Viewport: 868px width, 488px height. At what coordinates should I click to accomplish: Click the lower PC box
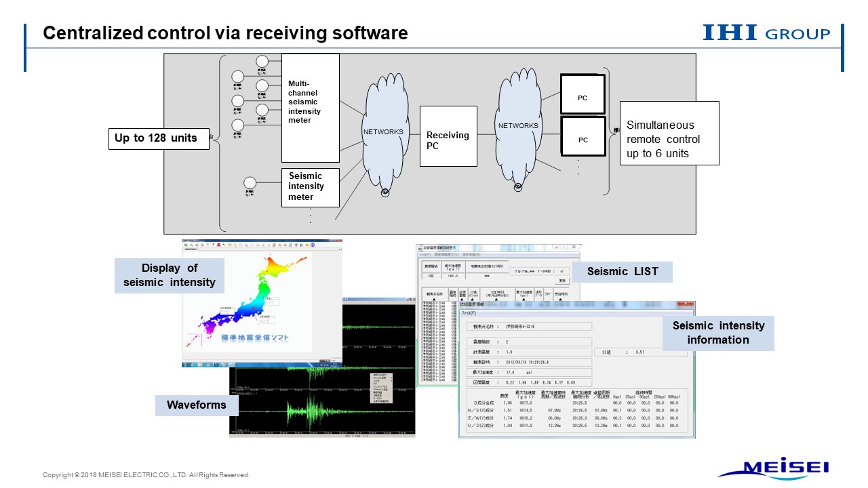pos(583,137)
